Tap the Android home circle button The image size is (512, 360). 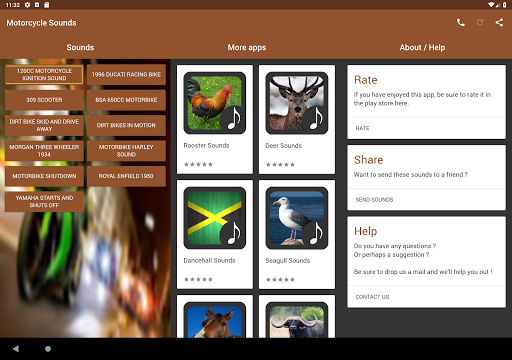coord(48,349)
